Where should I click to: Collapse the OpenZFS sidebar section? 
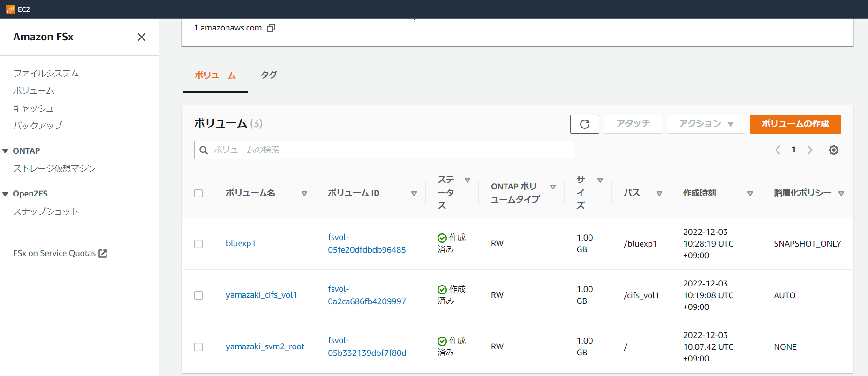tap(5, 194)
